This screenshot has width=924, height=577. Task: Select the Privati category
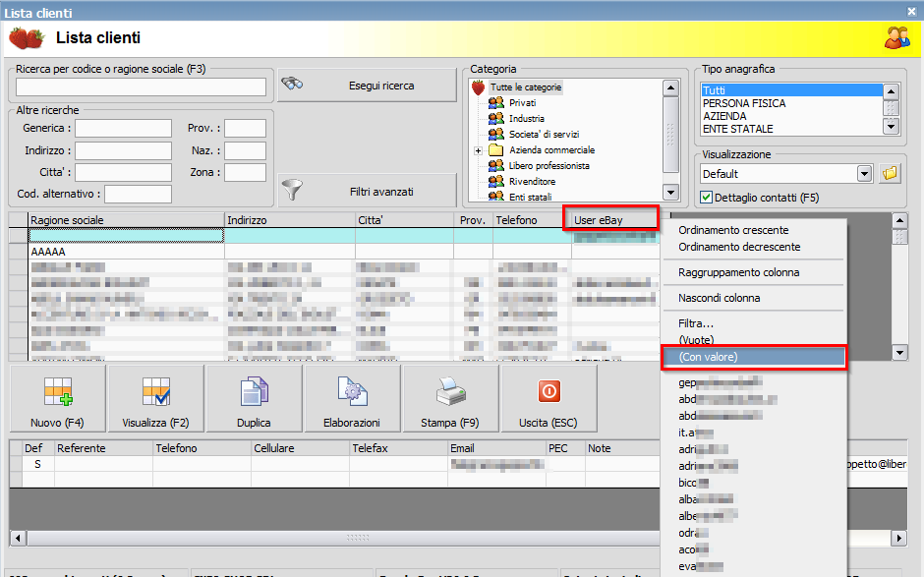522,102
